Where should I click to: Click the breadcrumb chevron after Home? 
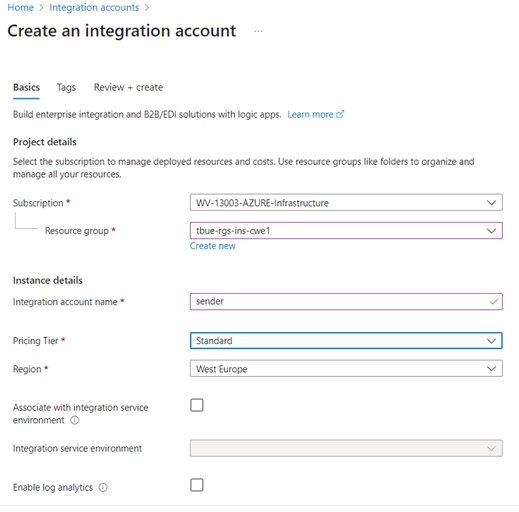coord(41,7)
